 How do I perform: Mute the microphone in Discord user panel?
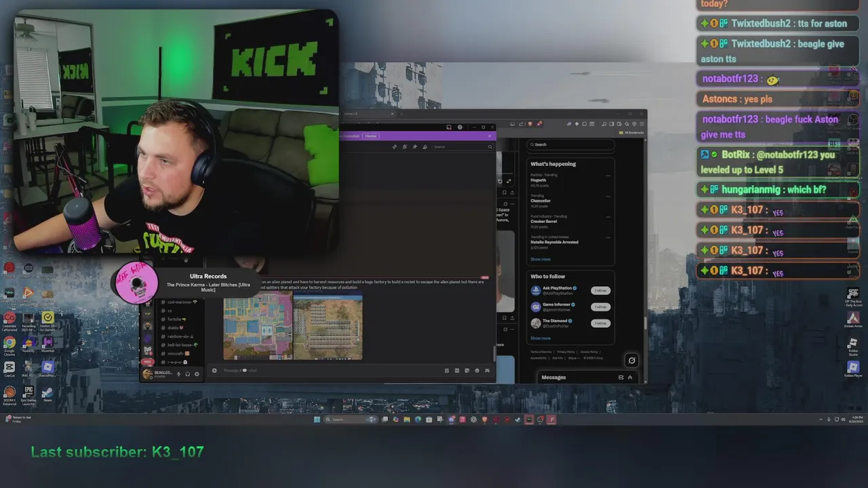point(178,374)
